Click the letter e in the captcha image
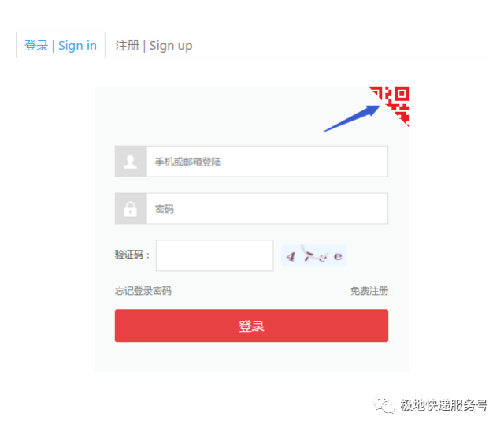504x428 pixels. [338, 256]
